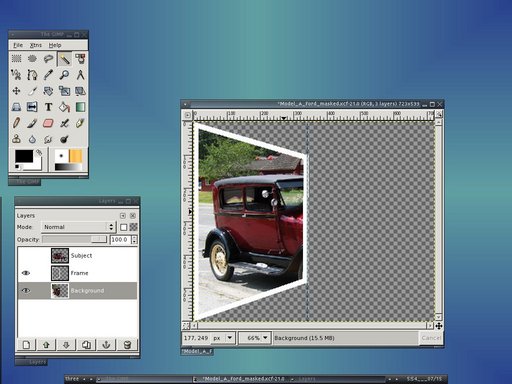Open the Help menu in toolbox
512x384 pixels.
tap(55, 45)
